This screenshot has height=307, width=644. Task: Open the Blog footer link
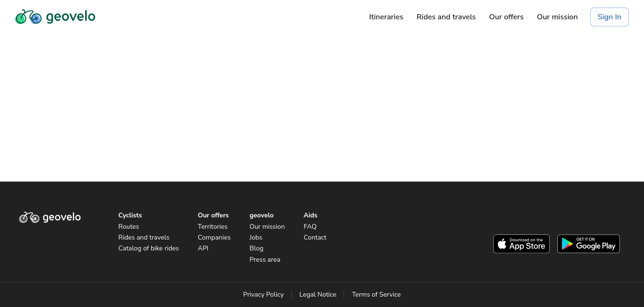[256, 248]
